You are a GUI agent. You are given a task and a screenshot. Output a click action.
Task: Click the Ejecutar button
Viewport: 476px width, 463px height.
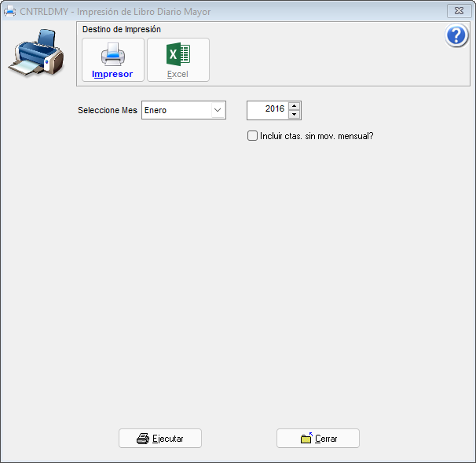(160, 439)
